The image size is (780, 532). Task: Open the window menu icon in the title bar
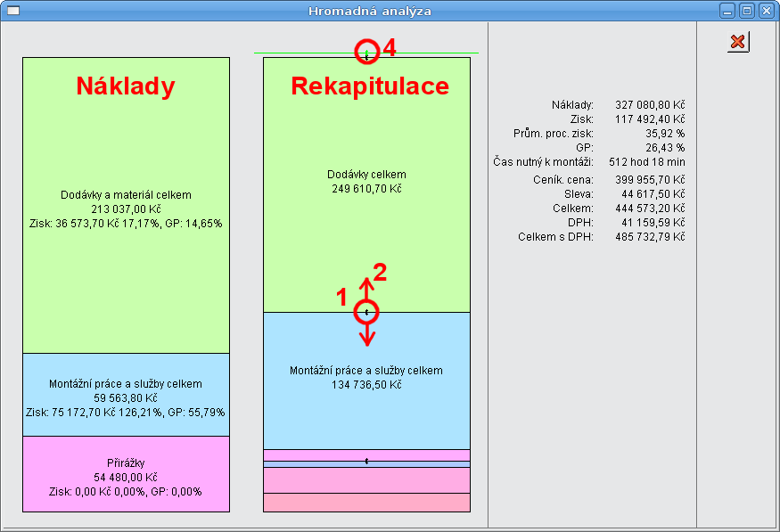pos(12,12)
